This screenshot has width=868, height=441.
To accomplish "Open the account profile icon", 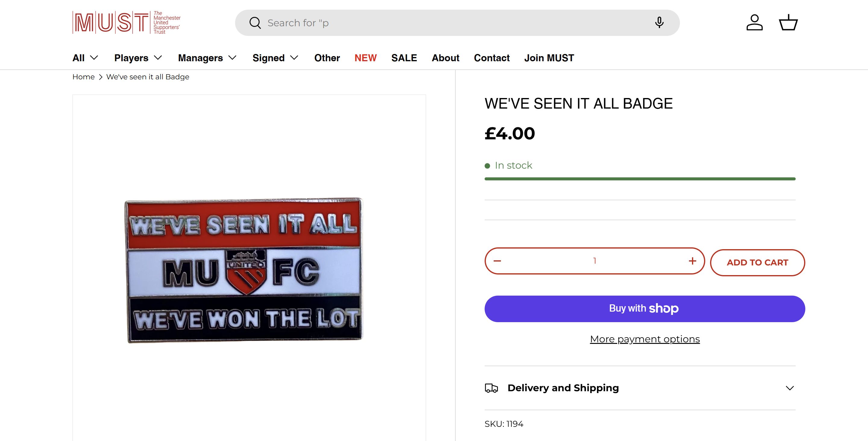I will (x=754, y=23).
